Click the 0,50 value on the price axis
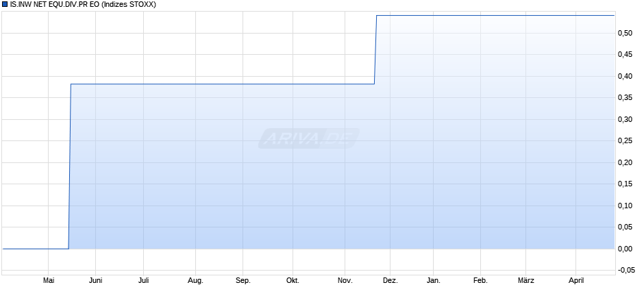This screenshot has height=298, width=644. [x=627, y=33]
